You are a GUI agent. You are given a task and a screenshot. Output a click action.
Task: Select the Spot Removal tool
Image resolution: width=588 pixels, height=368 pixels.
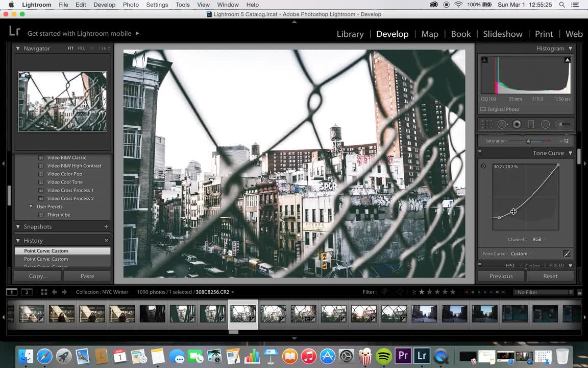point(502,124)
